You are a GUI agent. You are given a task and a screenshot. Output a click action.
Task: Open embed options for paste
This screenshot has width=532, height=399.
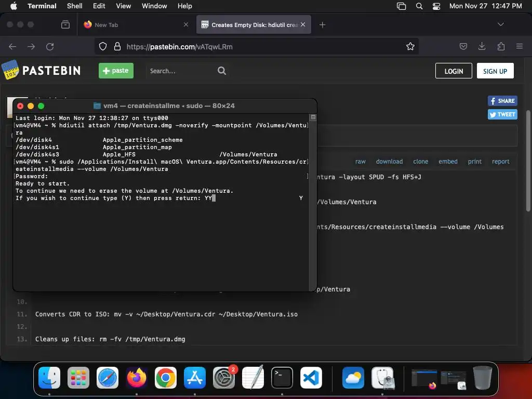[x=448, y=162]
